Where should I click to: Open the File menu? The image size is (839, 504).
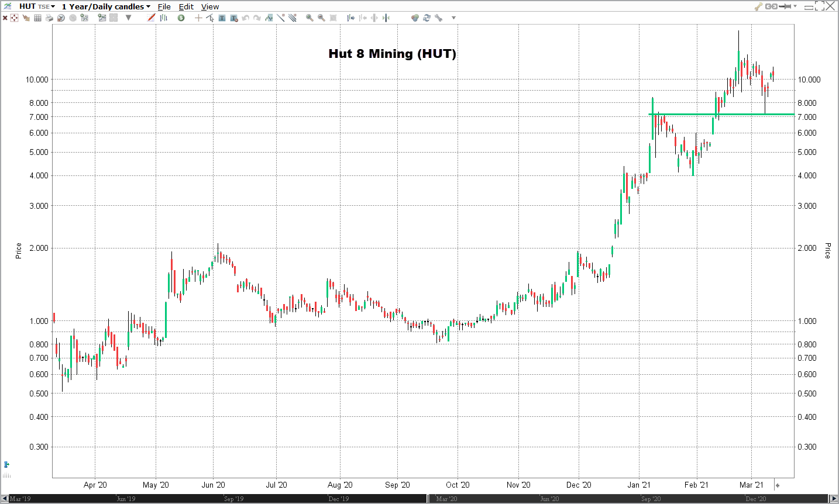(164, 6)
